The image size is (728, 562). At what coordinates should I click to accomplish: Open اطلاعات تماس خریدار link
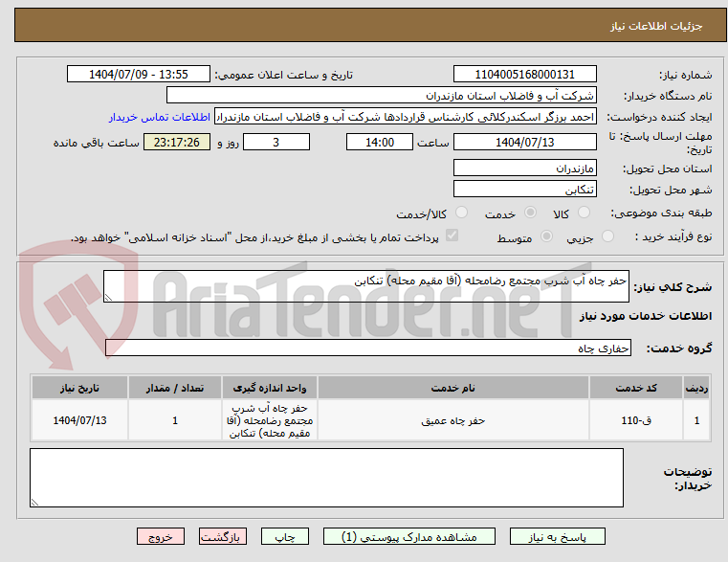pyautogui.click(x=160, y=117)
